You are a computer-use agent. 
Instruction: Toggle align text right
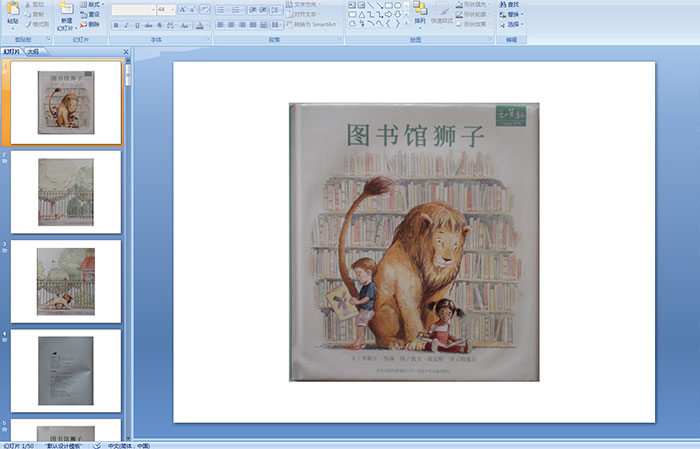click(242, 25)
